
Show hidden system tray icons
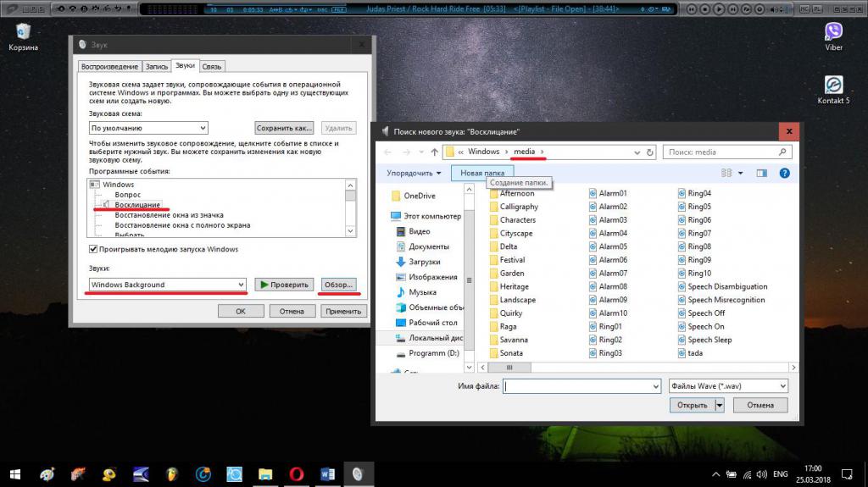(715, 474)
